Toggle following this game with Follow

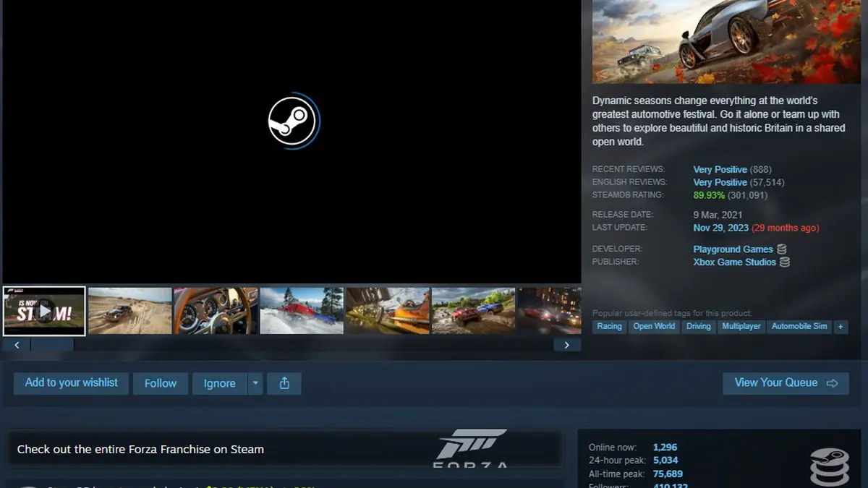[x=160, y=383]
